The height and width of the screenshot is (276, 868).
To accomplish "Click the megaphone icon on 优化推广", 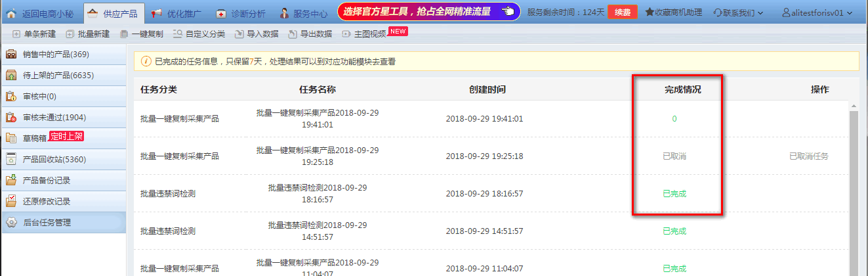I will click(157, 12).
